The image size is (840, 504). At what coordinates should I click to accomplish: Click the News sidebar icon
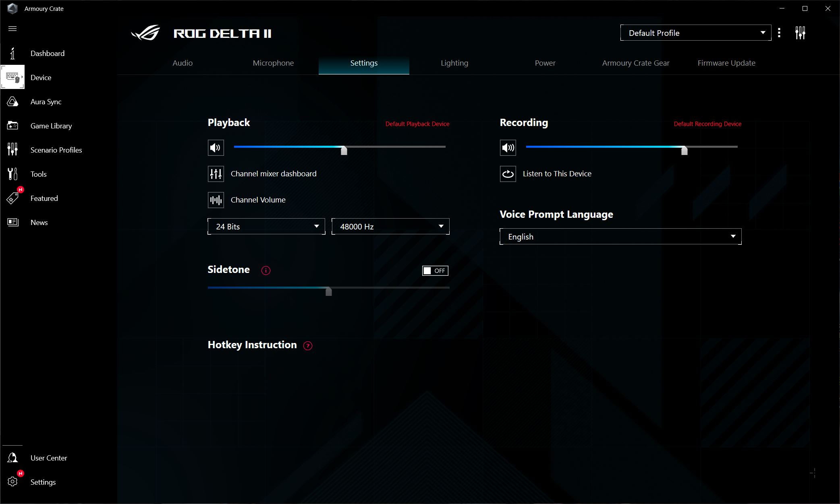pos(12,222)
